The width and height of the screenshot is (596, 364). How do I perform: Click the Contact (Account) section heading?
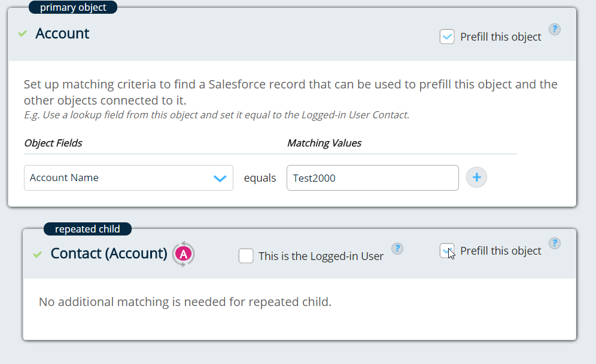pyautogui.click(x=109, y=253)
